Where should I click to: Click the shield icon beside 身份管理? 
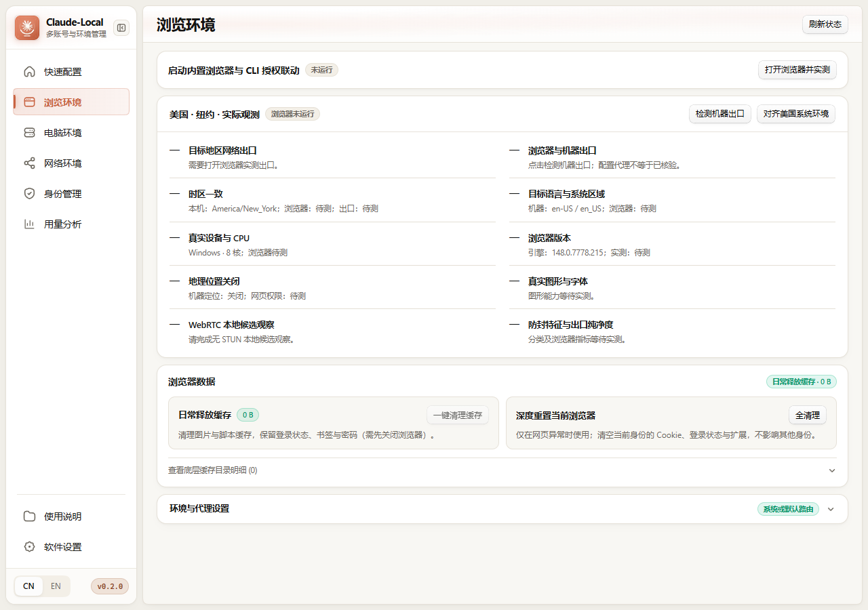(29, 194)
